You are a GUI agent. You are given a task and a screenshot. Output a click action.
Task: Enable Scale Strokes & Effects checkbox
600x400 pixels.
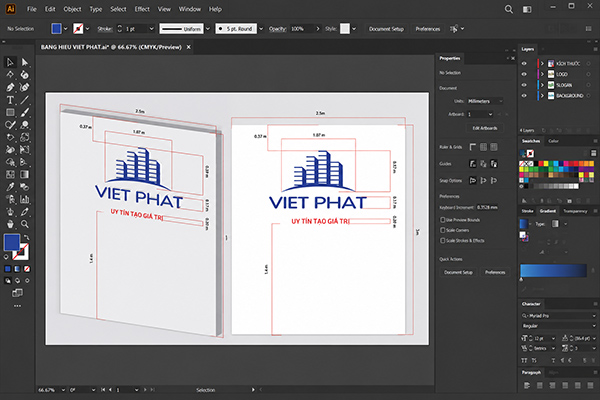(x=442, y=240)
